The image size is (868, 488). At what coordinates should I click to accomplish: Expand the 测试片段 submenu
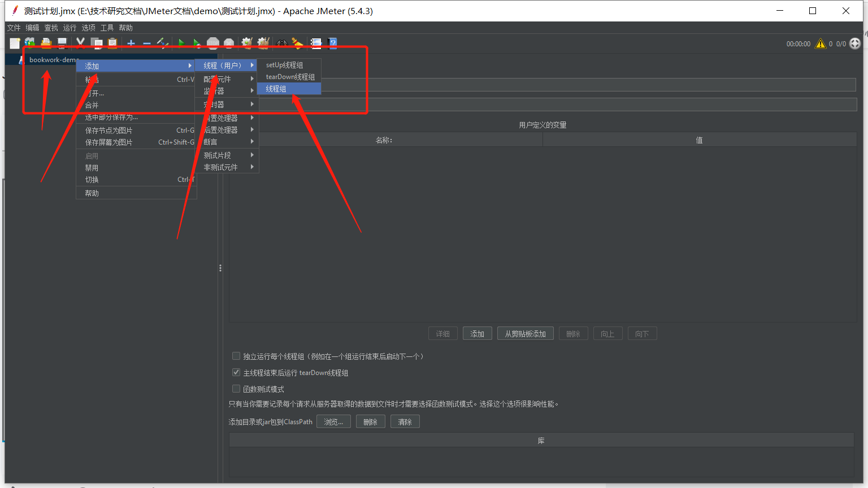[x=227, y=155]
